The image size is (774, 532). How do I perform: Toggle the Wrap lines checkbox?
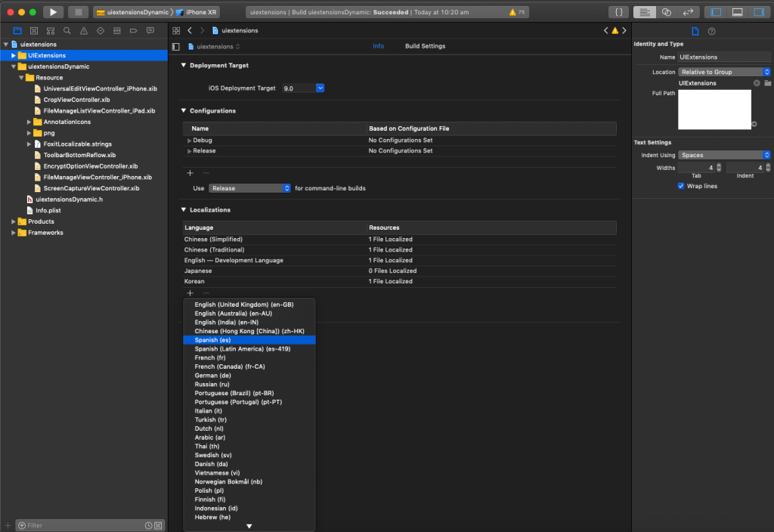681,186
